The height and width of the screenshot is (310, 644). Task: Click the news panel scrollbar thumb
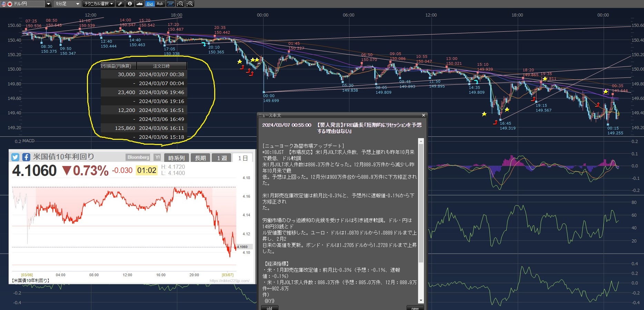(x=421, y=203)
